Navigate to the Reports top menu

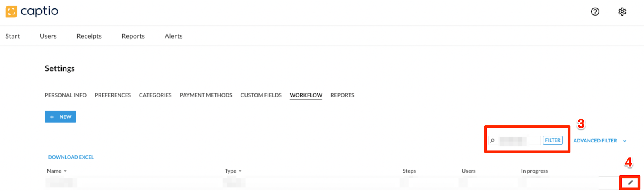click(x=133, y=36)
